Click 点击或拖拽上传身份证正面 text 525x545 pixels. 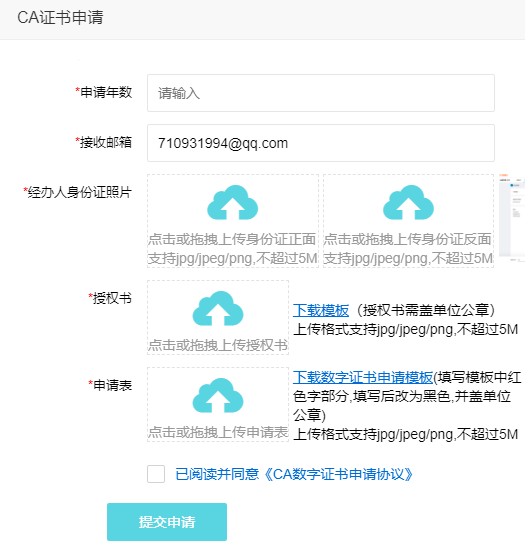pos(232,239)
